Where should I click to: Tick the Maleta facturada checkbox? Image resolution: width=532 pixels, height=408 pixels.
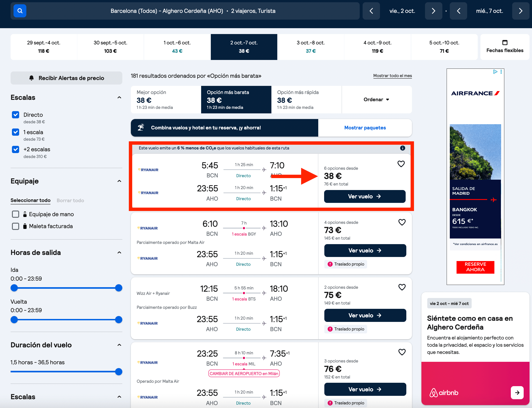pyautogui.click(x=16, y=226)
